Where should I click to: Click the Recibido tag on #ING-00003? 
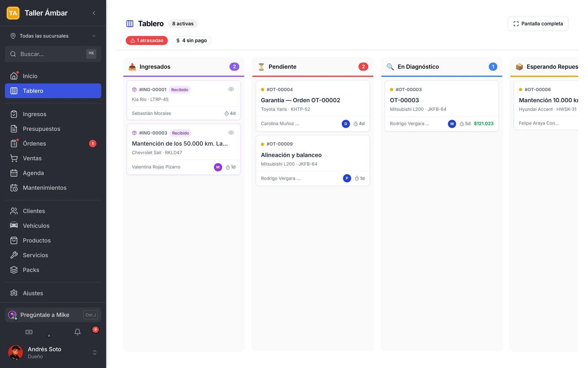pyautogui.click(x=180, y=133)
